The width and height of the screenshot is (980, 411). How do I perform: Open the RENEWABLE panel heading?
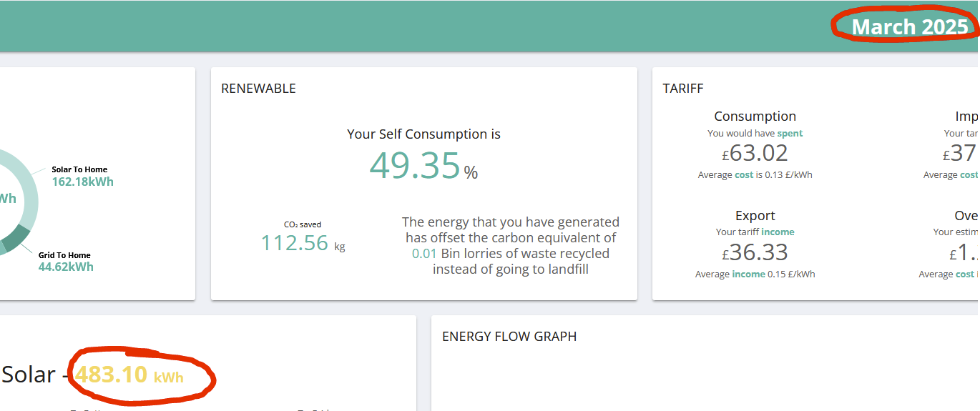(258, 89)
